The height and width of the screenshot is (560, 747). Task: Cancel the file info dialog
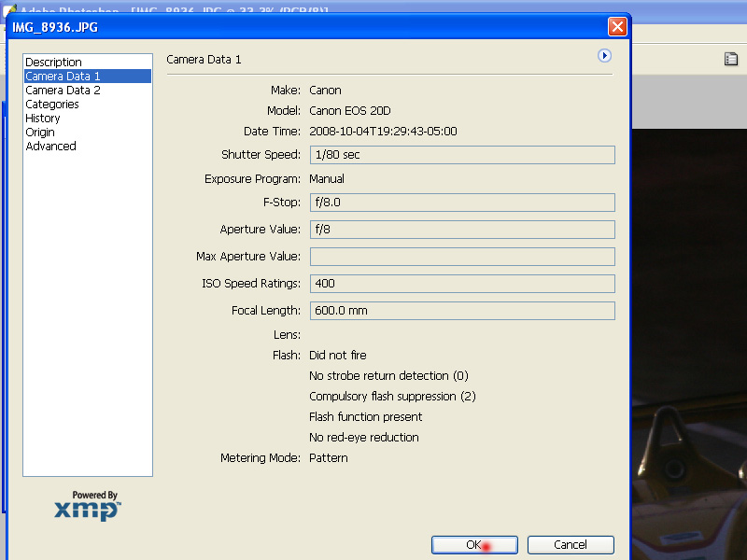[571, 545]
